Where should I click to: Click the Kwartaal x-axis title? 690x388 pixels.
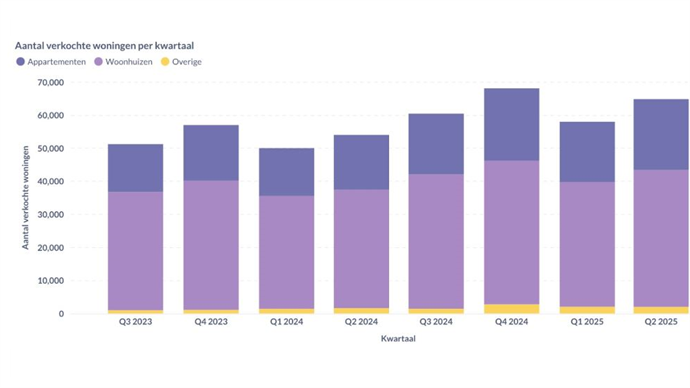click(x=398, y=339)
